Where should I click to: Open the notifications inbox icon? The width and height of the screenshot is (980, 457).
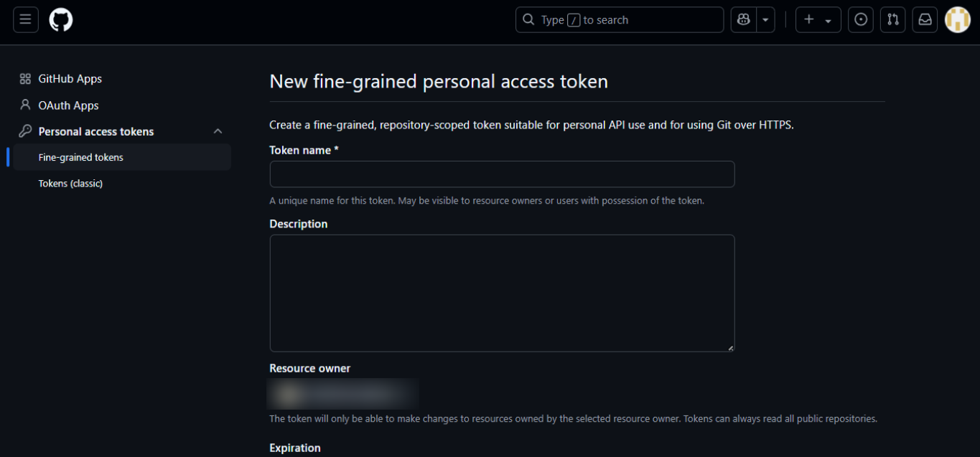pos(925,20)
